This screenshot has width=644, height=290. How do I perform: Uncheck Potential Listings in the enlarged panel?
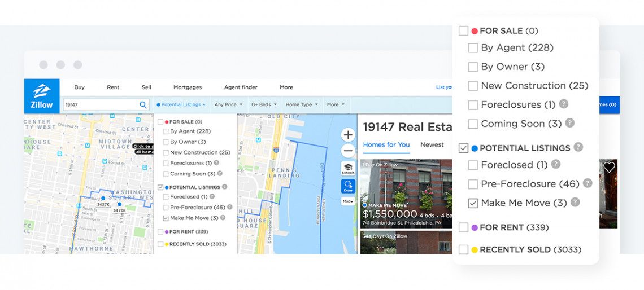tap(463, 148)
